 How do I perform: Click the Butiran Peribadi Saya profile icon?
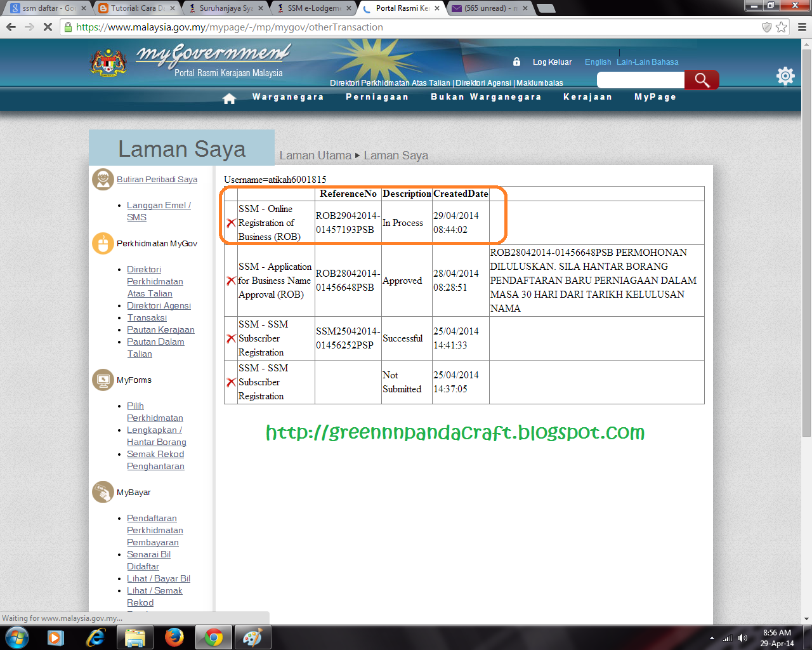(102, 178)
